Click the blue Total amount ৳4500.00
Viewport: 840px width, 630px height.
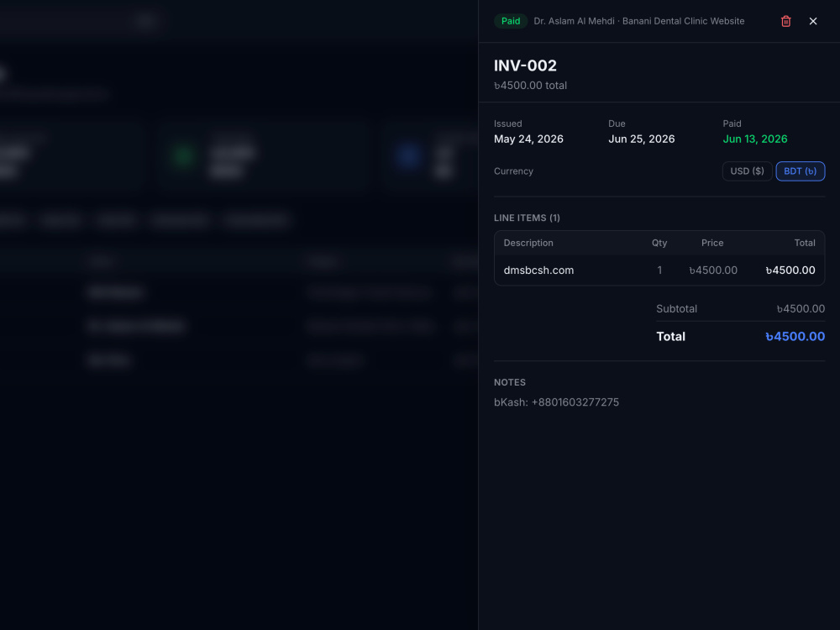(x=795, y=337)
